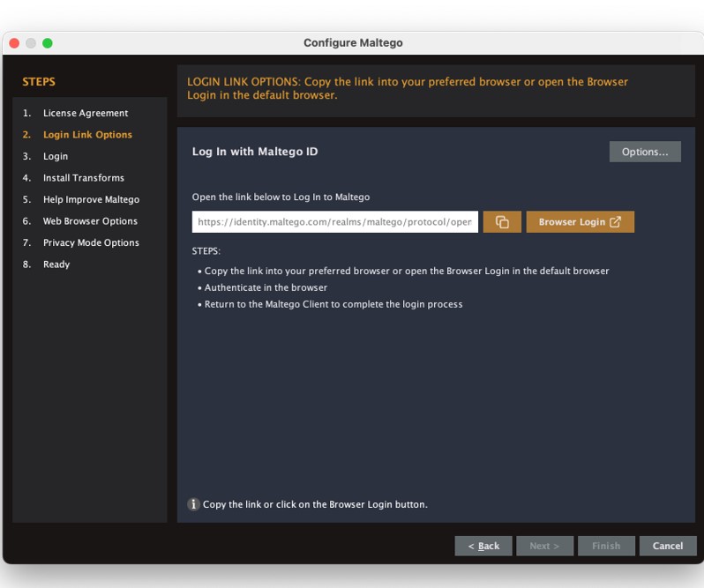Minimize the Configure Maltego window

click(x=31, y=43)
